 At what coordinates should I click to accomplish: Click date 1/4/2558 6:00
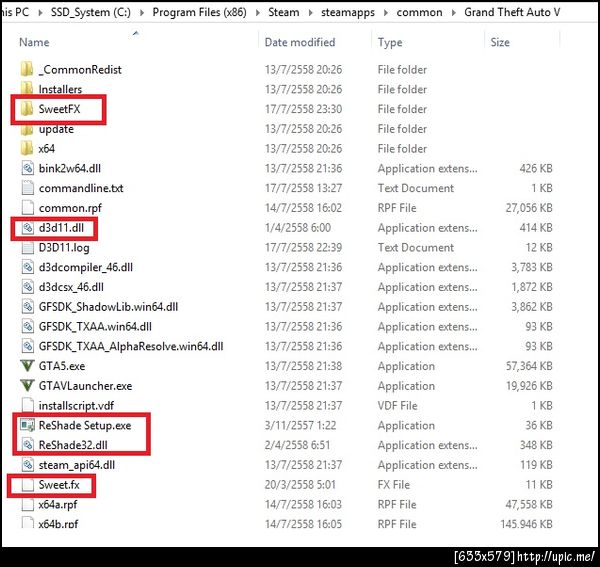click(x=298, y=228)
